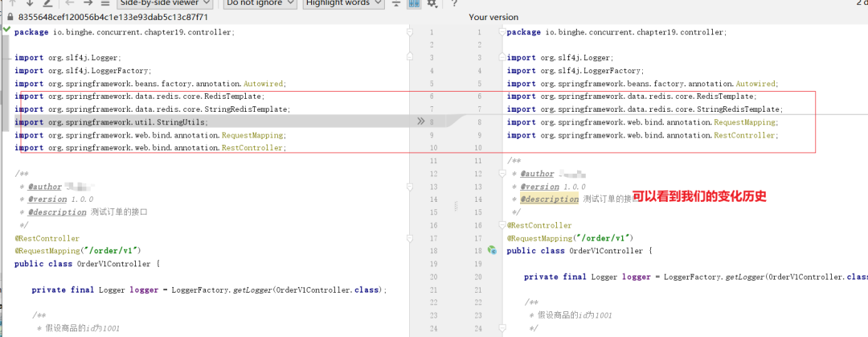Click the 假设商品的id为1001 comment in left pane
This screenshot has height=337, width=868.
[x=78, y=328]
